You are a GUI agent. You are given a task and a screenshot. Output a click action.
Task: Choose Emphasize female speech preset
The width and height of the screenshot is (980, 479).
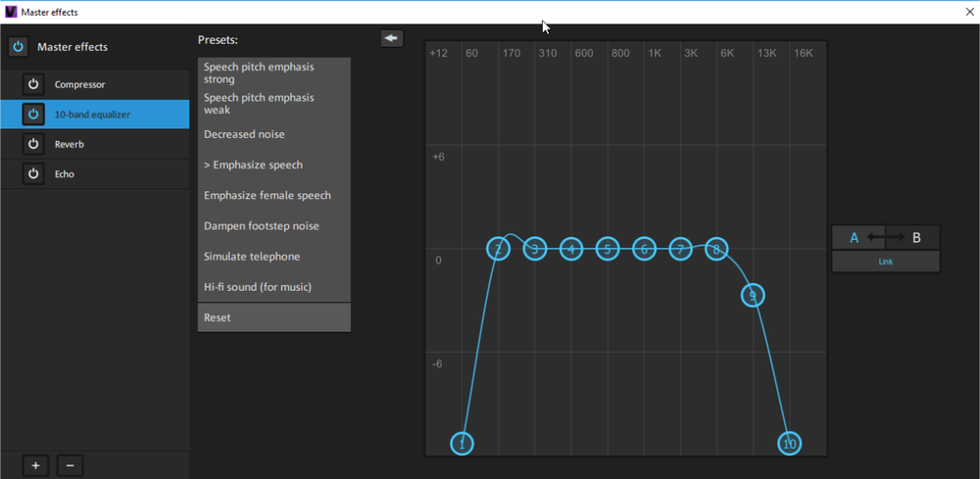[x=273, y=196]
